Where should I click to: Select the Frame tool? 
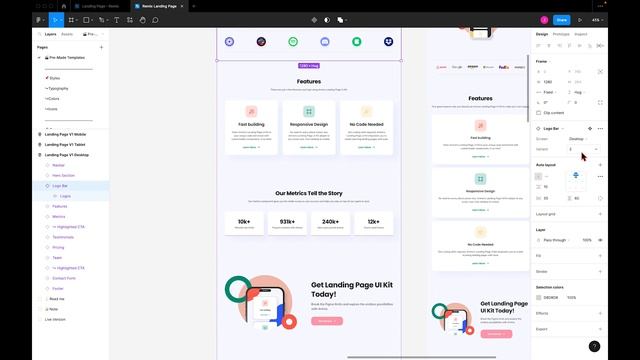(71, 20)
